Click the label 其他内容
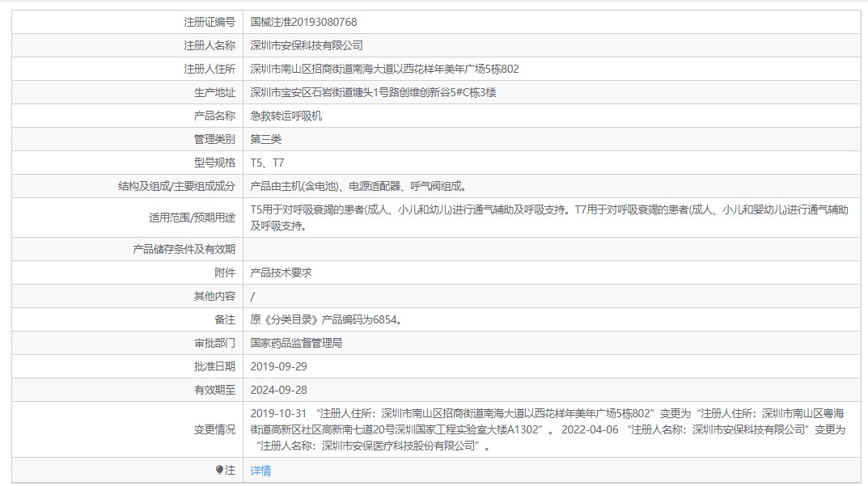The image size is (868, 486). coord(214,296)
